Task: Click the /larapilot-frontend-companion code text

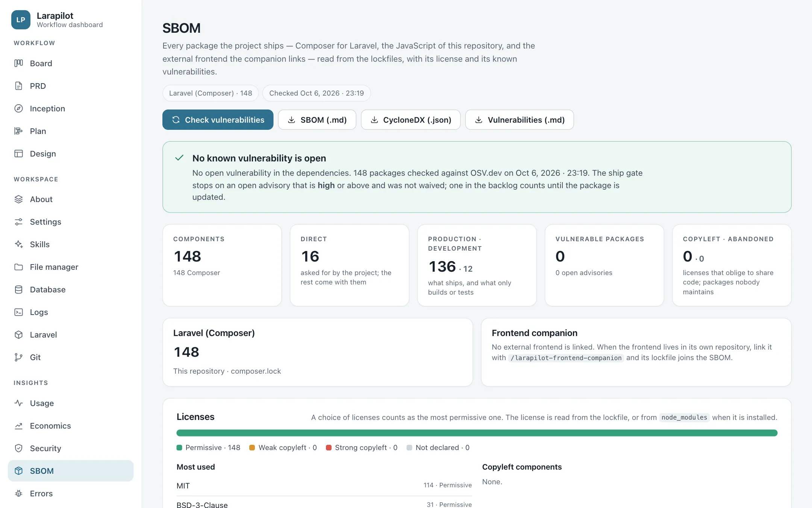Action: (566, 358)
